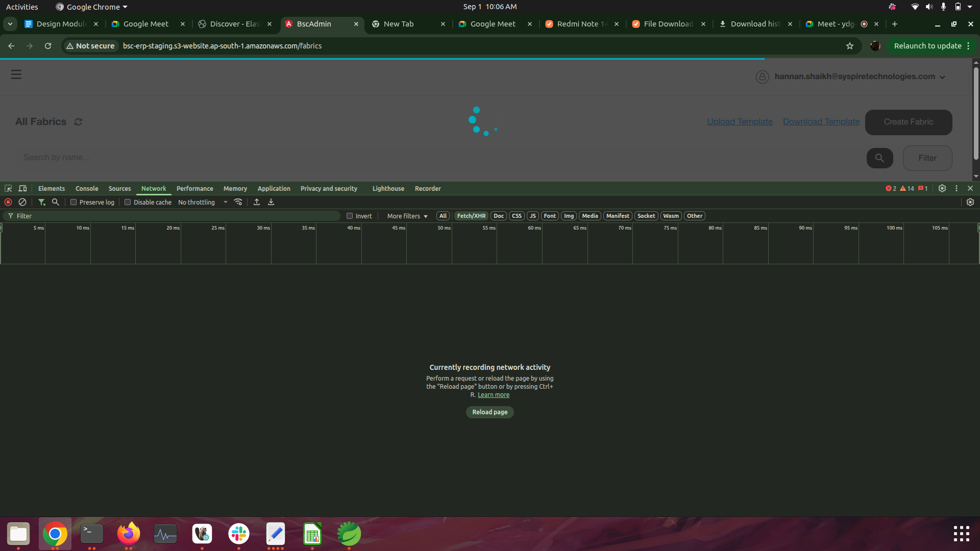Open the network search magnifier
This screenshot has height=551, width=980.
tap(56, 202)
